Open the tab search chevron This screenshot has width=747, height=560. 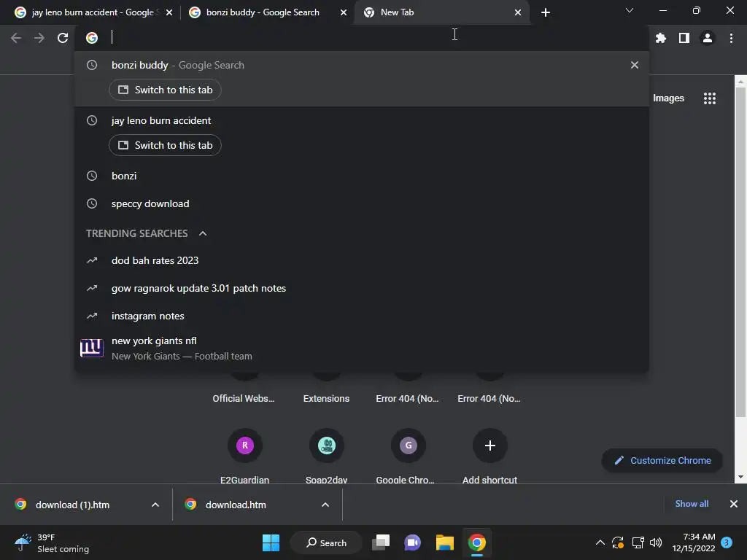[x=630, y=10]
